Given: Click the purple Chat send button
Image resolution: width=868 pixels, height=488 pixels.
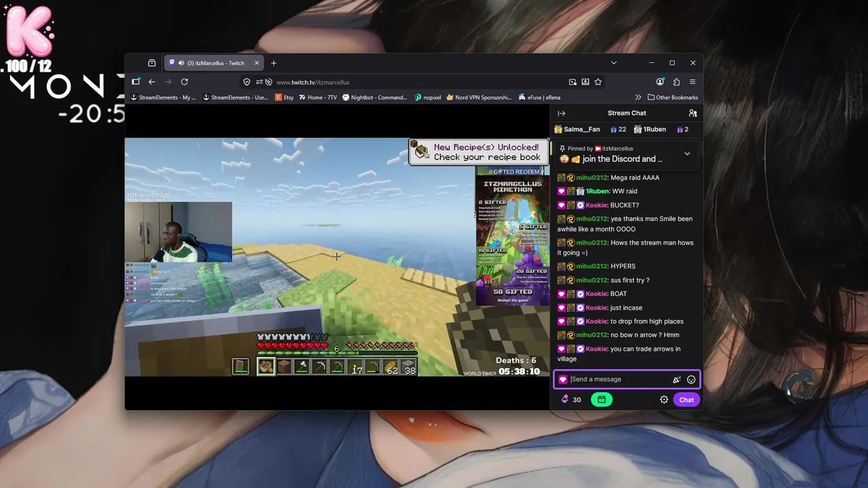Looking at the screenshot, I should [686, 400].
